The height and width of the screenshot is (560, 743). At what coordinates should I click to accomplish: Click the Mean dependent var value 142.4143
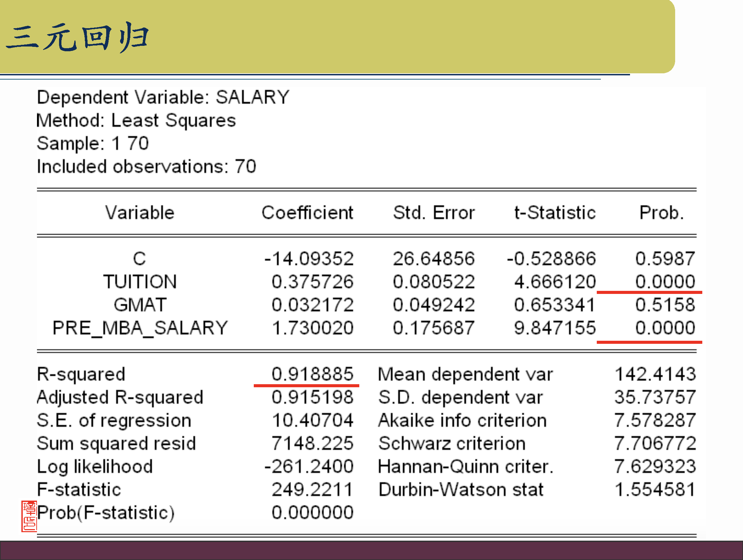pos(655,374)
